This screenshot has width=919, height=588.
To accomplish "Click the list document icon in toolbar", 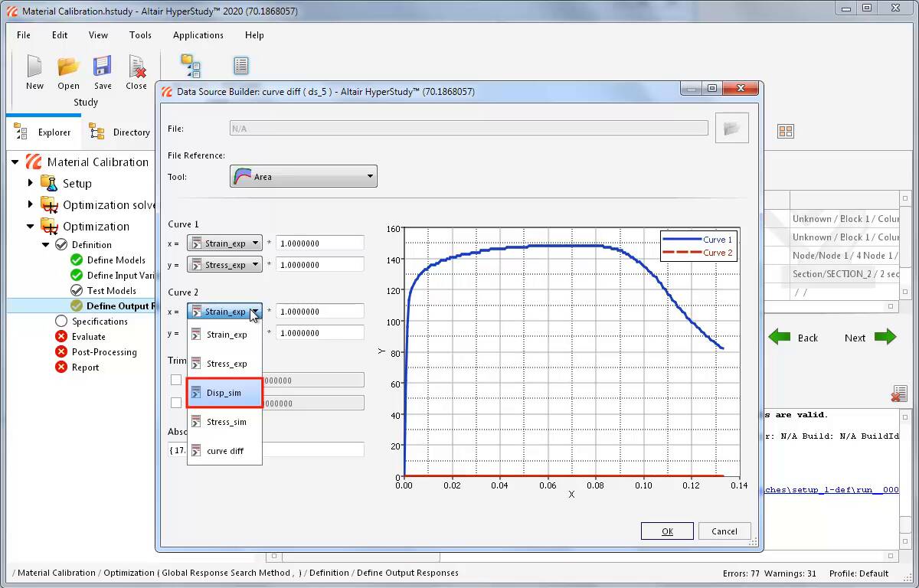I will 240,66.
